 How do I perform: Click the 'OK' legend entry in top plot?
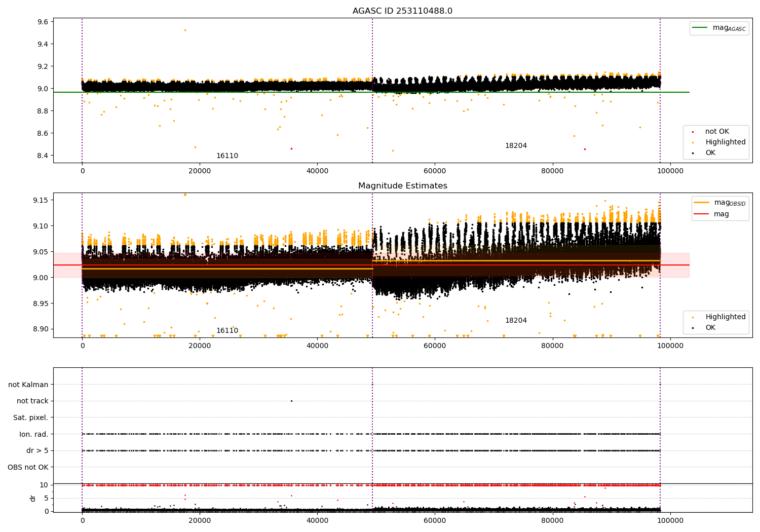[710, 153]
